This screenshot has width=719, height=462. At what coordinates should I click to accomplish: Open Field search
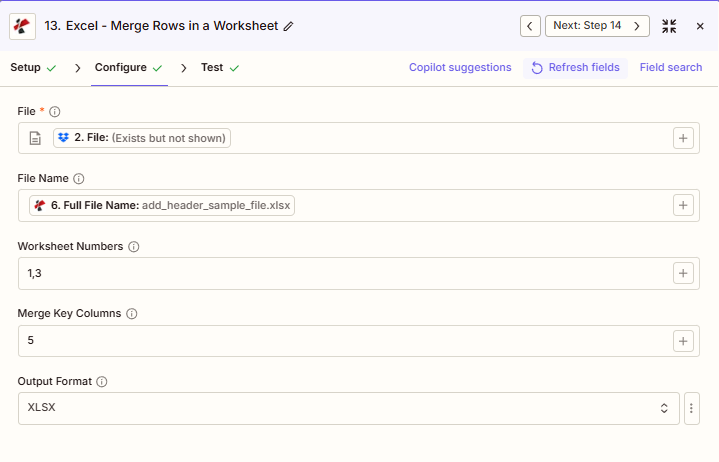coord(671,67)
